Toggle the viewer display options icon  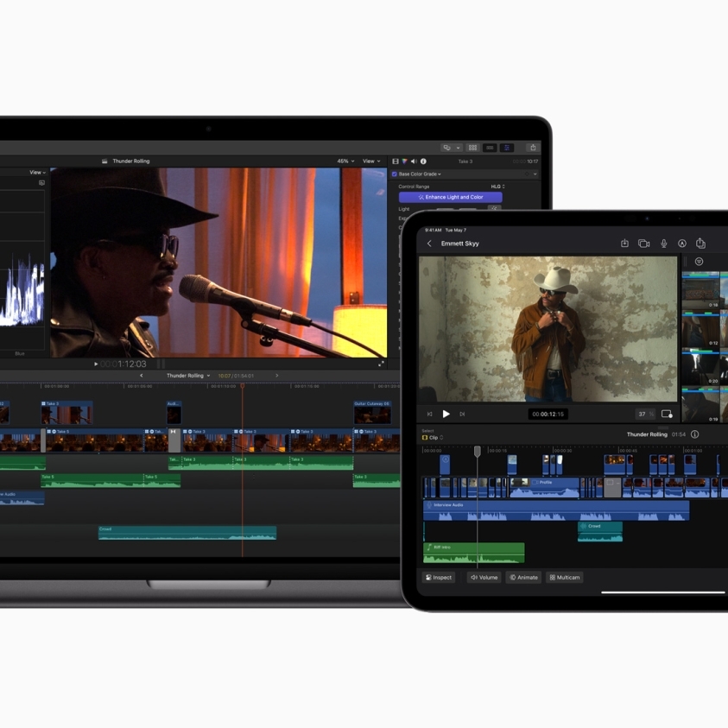pos(667,415)
